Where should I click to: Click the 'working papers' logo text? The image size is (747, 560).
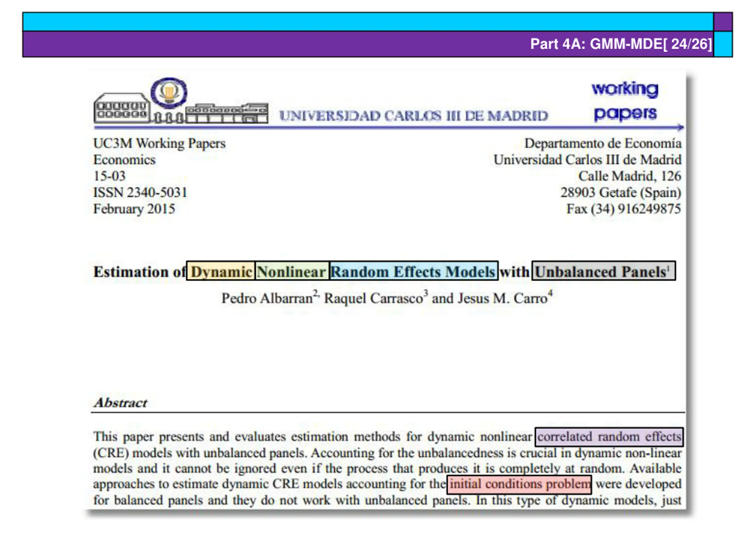[x=625, y=101]
